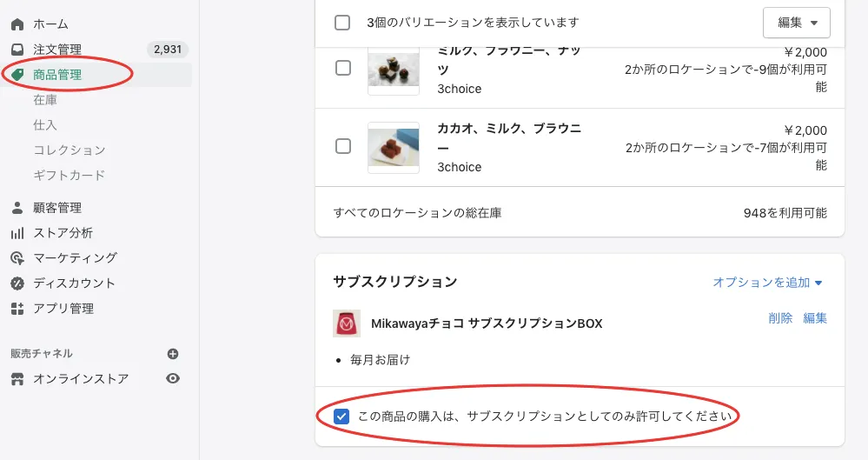Add a sales channel with plus icon
Viewport: 868px width, 460px height.
(173, 354)
